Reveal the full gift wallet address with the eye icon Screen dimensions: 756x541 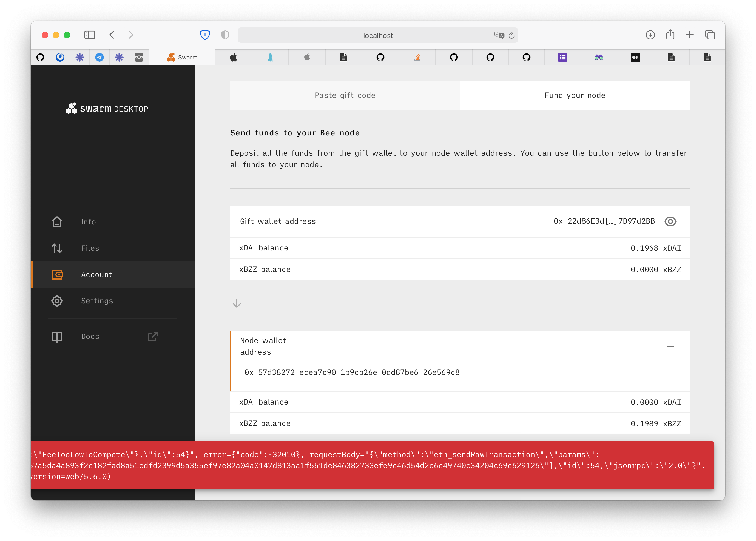point(670,221)
